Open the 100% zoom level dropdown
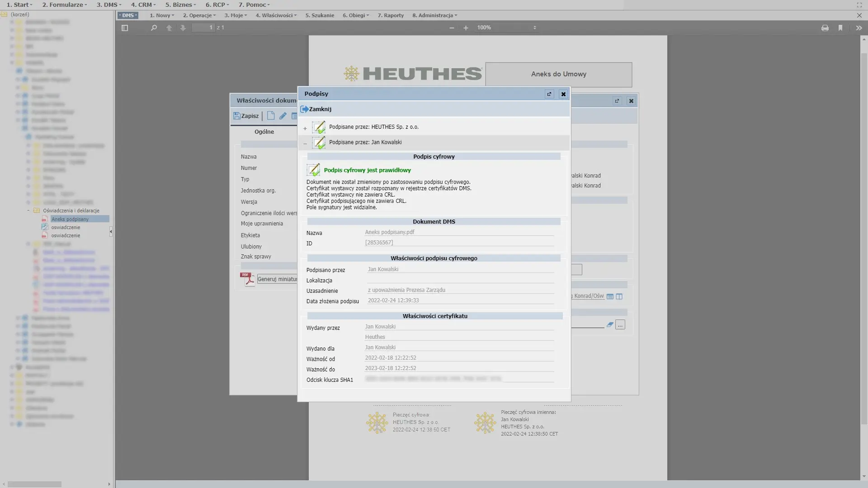Screen dimensions: 868x488 tap(507, 28)
